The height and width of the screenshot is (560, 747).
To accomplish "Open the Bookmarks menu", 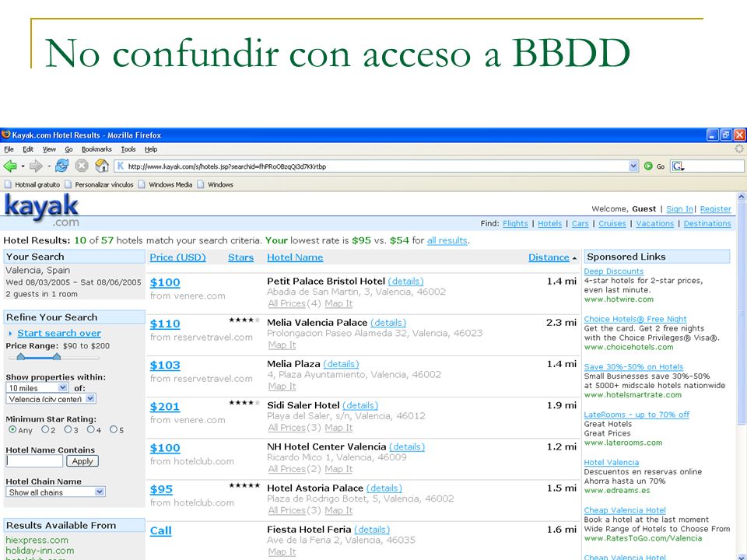I will [96, 149].
